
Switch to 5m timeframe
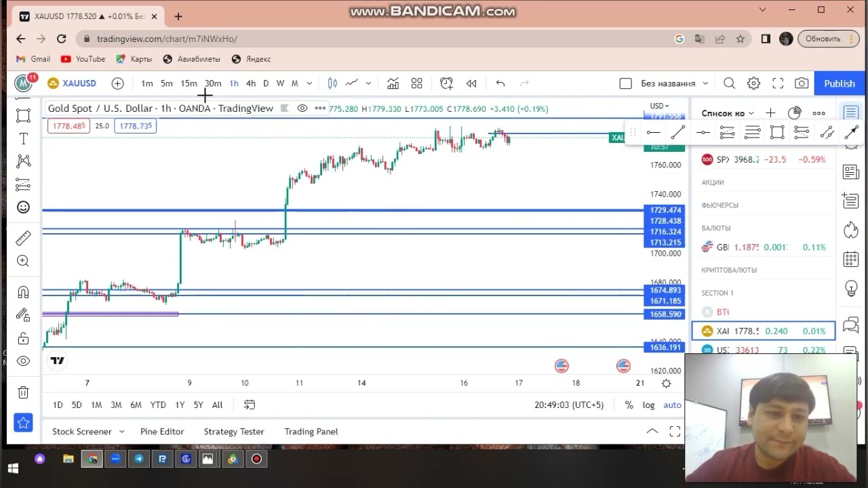[167, 83]
